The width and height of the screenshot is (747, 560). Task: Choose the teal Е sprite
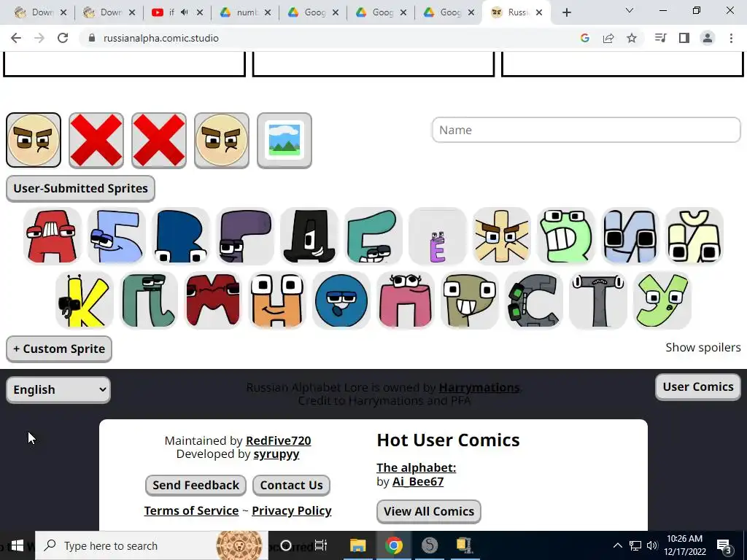[373, 236]
